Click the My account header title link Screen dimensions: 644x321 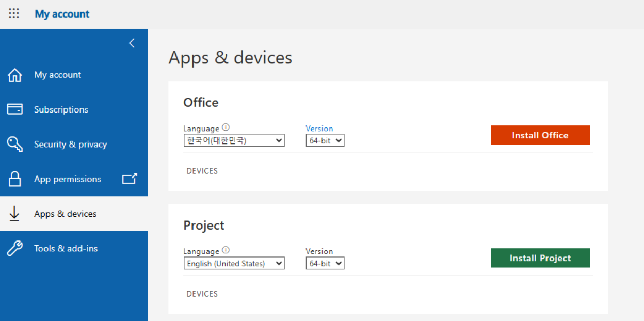point(62,14)
